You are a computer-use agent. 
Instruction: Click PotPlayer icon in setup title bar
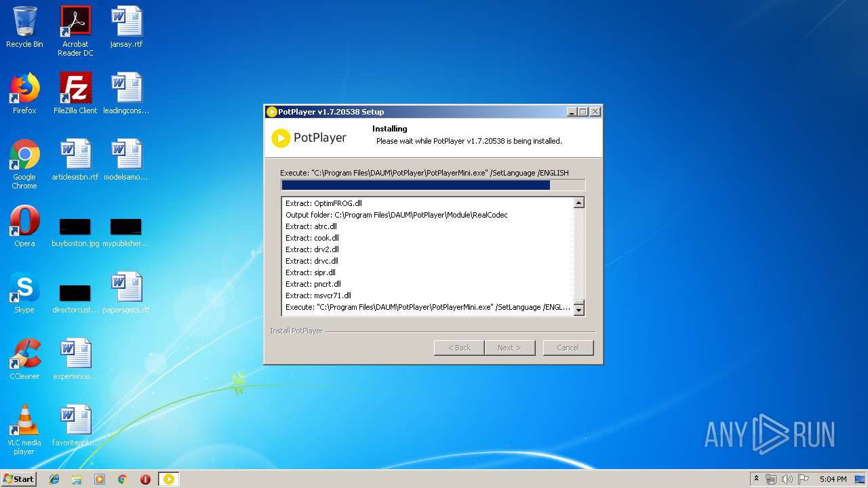tap(272, 112)
